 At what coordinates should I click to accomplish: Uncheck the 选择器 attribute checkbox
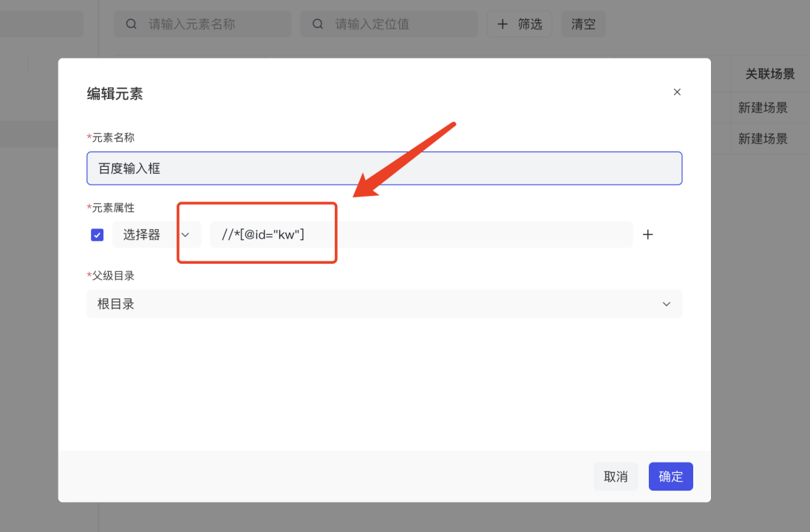pyautogui.click(x=97, y=235)
